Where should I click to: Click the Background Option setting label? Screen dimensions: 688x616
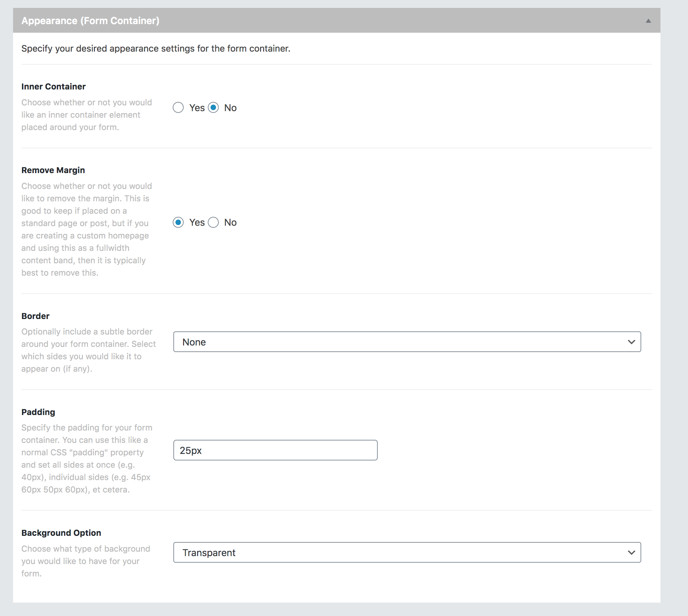[x=61, y=533]
